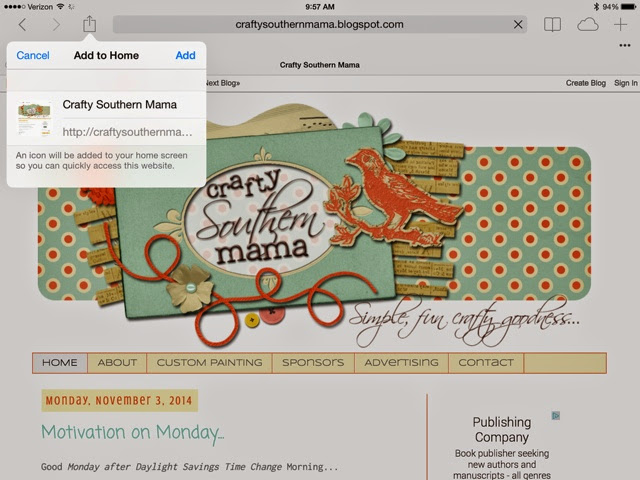This screenshot has width=640, height=480.
Task: Open the ADVERTISING navigation tab
Action: point(402,362)
